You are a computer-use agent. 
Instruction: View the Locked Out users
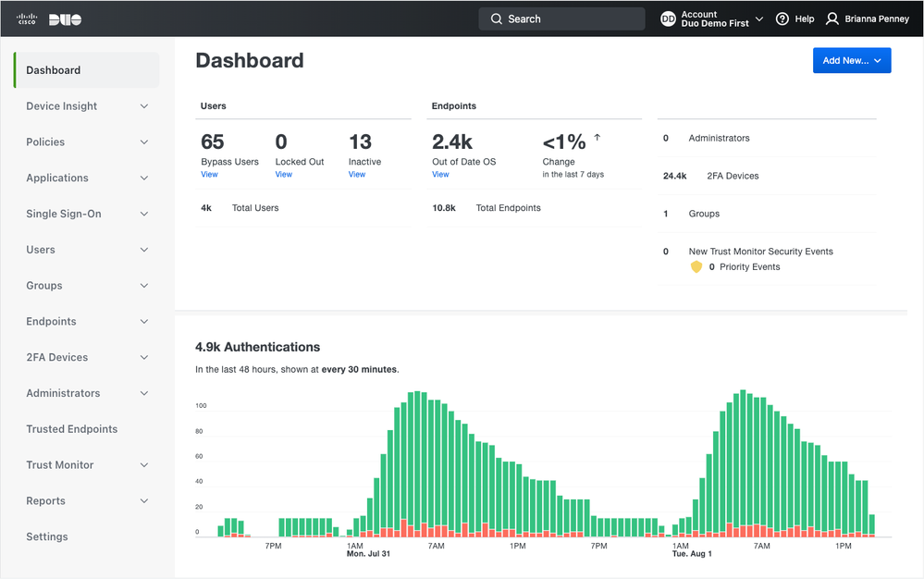(283, 175)
